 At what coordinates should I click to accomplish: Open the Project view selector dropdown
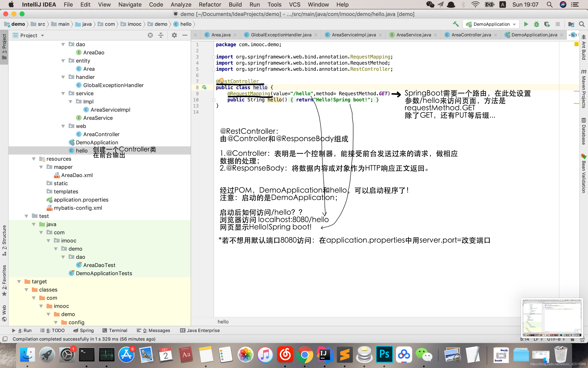tap(29, 35)
